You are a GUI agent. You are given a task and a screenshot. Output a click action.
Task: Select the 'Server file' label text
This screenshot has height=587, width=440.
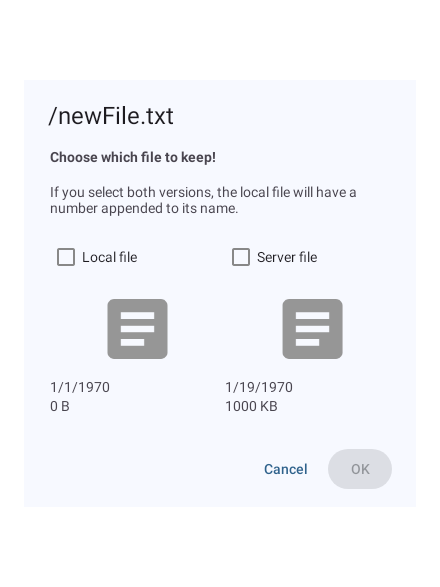(x=287, y=257)
